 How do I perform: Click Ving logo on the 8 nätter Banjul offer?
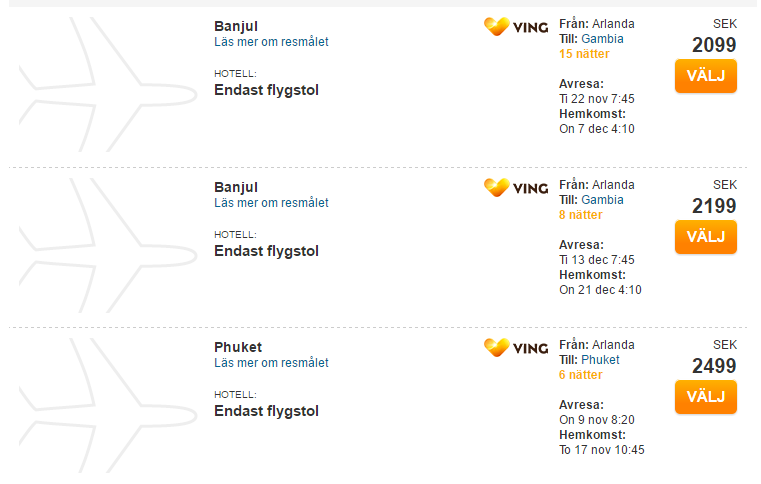516,188
